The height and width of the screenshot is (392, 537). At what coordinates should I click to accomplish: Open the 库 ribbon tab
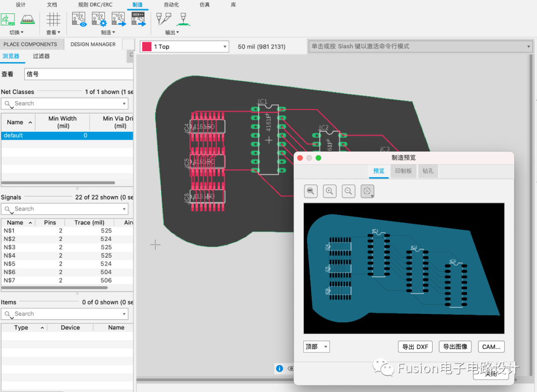point(233,5)
